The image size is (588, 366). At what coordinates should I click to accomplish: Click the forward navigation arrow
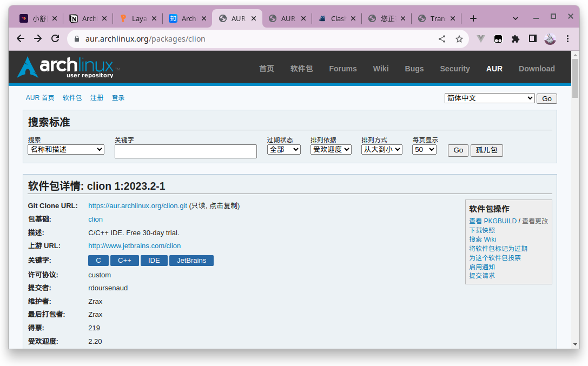37,38
